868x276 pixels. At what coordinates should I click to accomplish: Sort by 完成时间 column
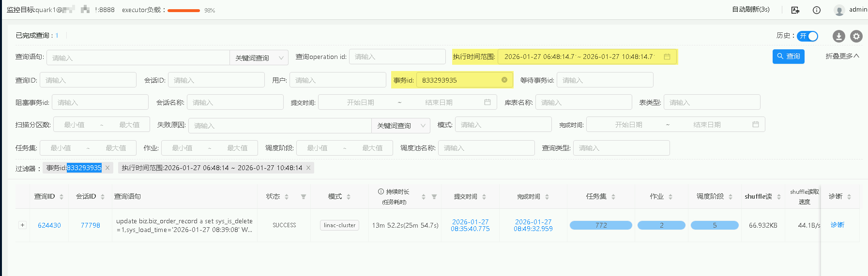(547, 197)
